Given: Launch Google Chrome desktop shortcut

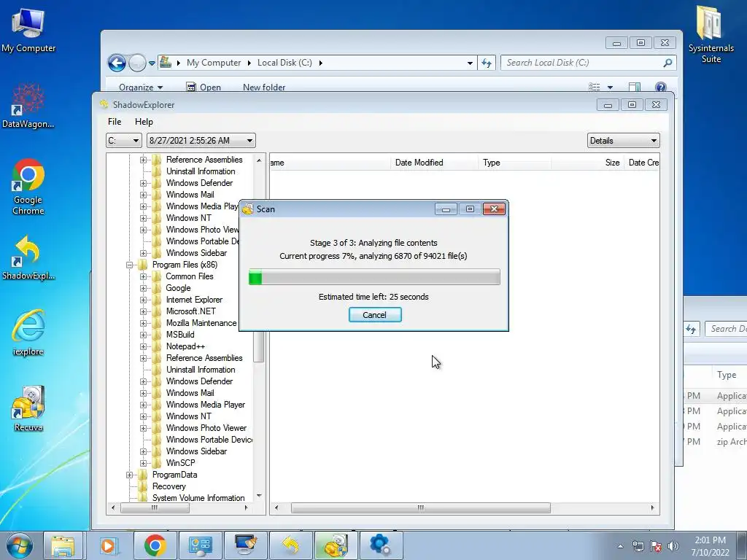Looking at the screenshot, I should click(28, 186).
